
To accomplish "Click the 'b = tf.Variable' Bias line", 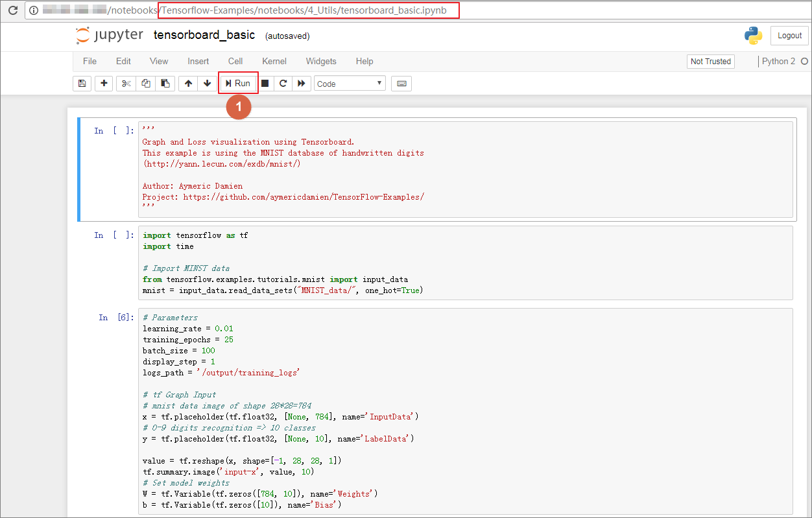I will tap(242, 505).
